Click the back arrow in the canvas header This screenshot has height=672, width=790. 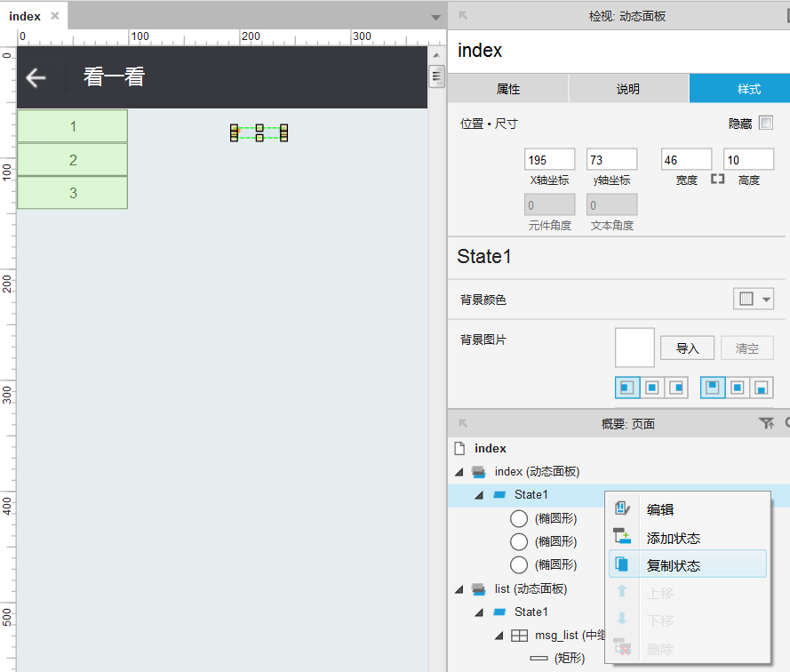coord(36,77)
